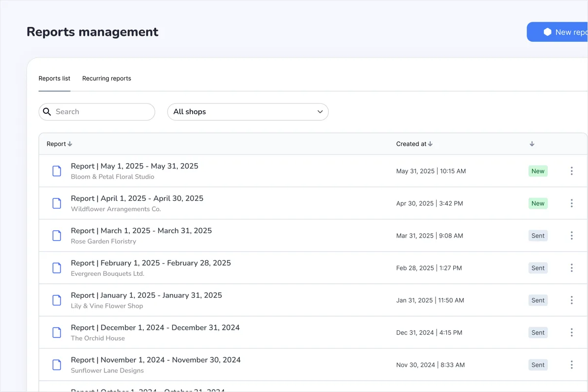Click document icon for January 2025 report
Image resolution: width=588 pixels, height=392 pixels.
[x=57, y=300]
